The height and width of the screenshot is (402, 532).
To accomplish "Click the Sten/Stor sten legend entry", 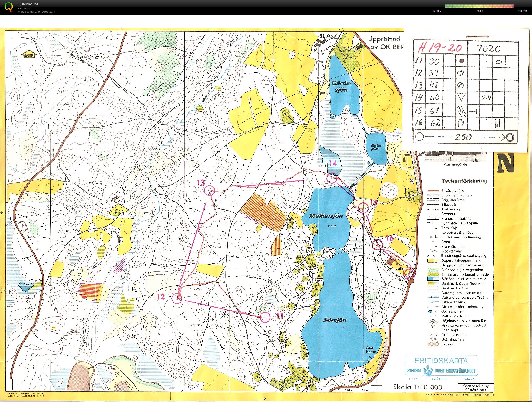I will coord(453,246).
